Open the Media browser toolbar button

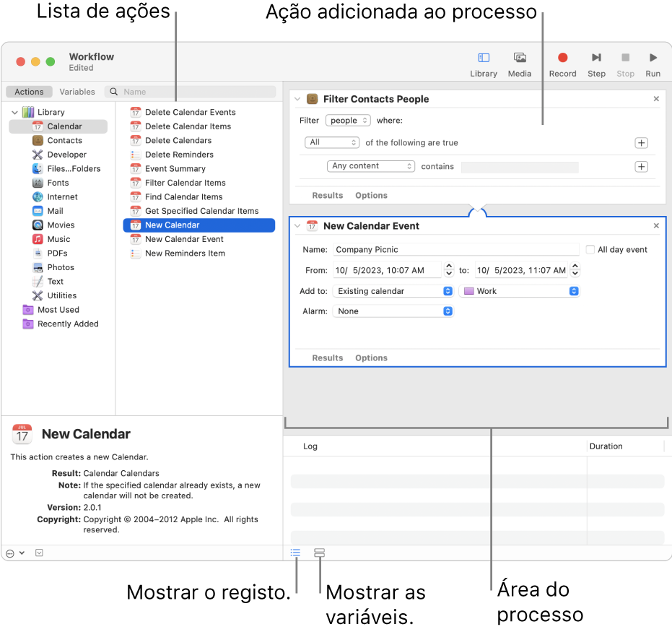point(520,64)
